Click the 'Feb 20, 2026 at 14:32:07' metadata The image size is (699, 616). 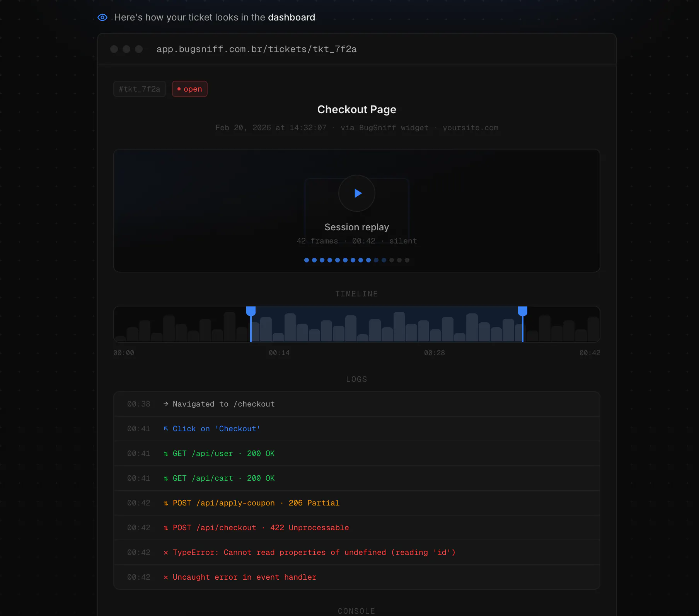(x=271, y=128)
